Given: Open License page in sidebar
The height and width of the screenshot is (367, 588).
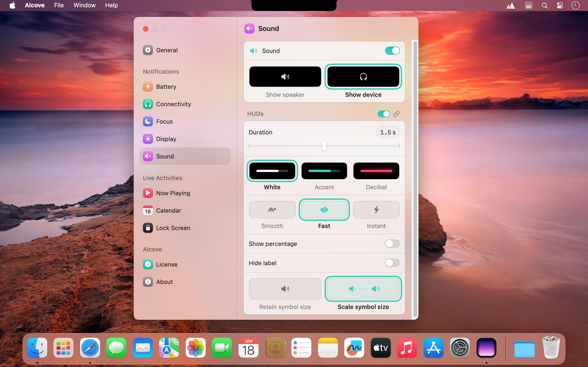Looking at the screenshot, I should pyautogui.click(x=167, y=264).
